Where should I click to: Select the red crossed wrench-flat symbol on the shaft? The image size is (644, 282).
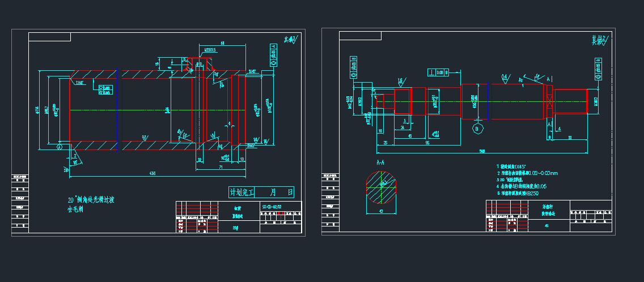coord(549,102)
